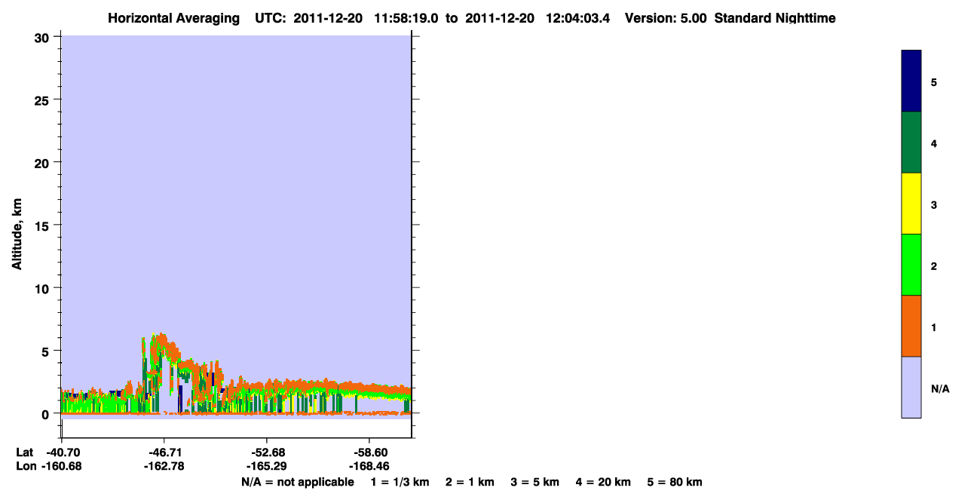
Task: Click the end time '12:04:03.4' in title
Action: pyautogui.click(x=577, y=18)
